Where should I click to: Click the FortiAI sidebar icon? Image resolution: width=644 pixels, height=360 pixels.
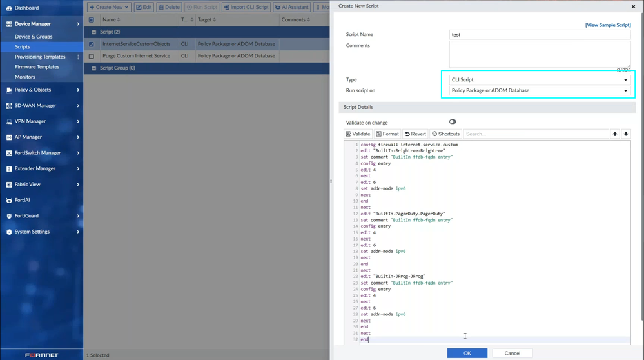pyautogui.click(x=9, y=200)
